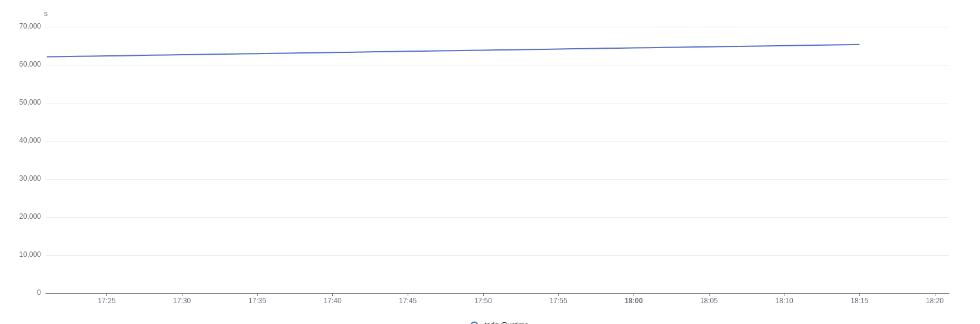Click the 18:15 time axis label

point(859,301)
